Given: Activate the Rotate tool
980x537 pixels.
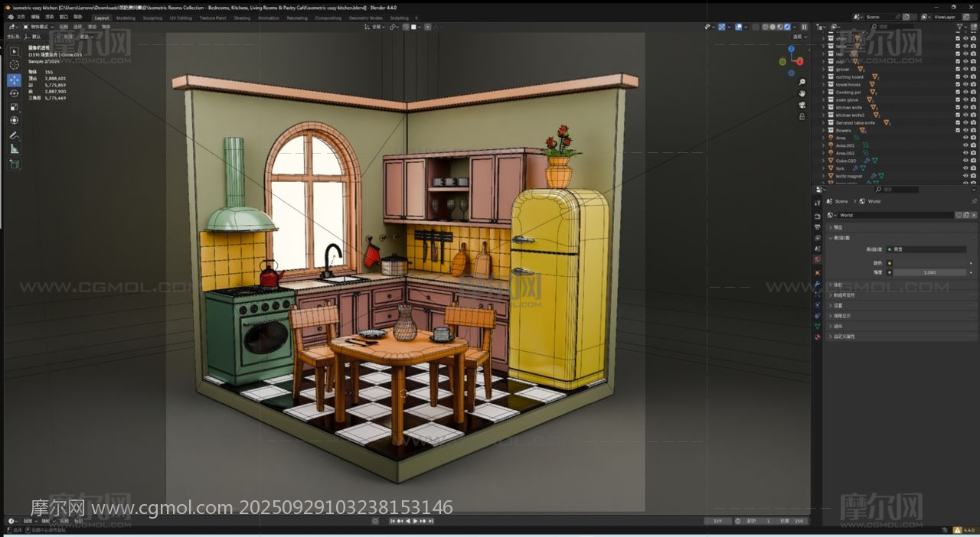Looking at the screenshot, I should click(14, 93).
